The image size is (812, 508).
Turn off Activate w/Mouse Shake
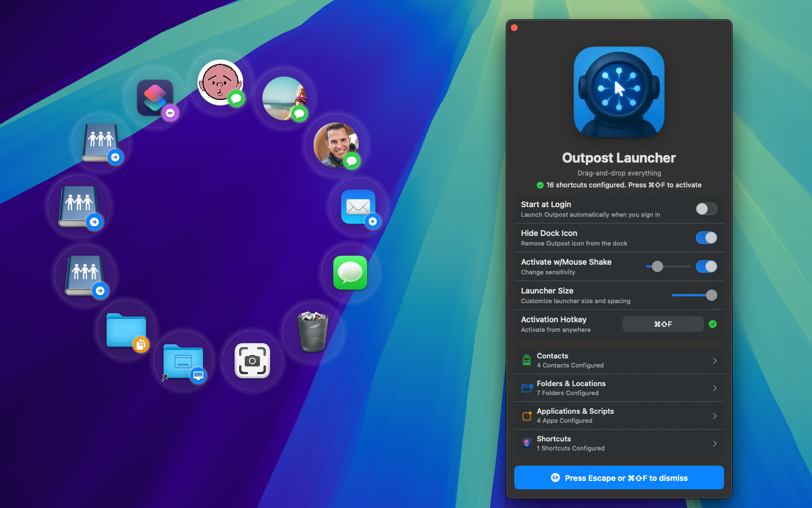click(706, 266)
